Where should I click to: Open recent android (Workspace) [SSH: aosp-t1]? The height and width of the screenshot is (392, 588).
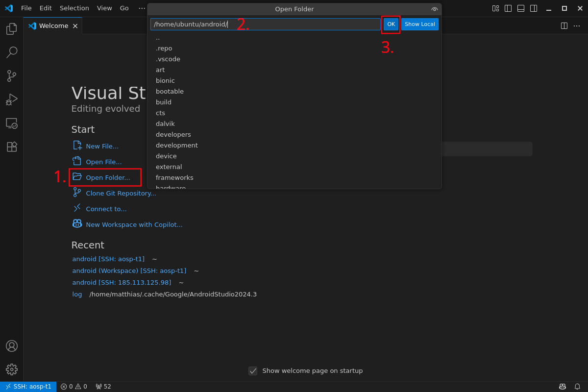click(129, 271)
